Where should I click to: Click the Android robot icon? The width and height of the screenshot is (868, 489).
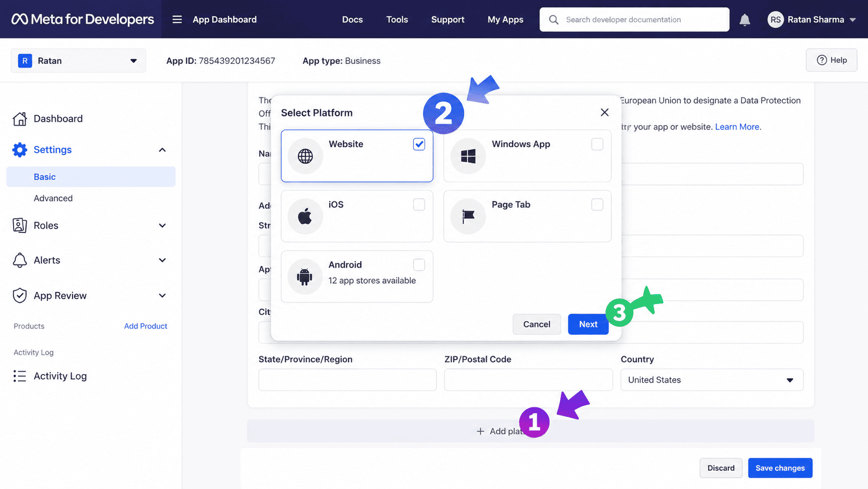pyautogui.click(x=305, y=276)
